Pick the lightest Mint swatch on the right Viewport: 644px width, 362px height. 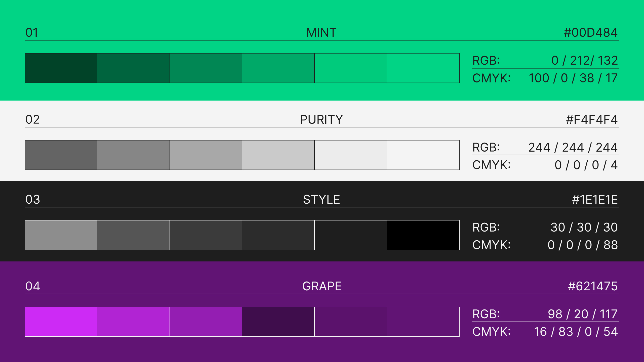pos(423,68)
